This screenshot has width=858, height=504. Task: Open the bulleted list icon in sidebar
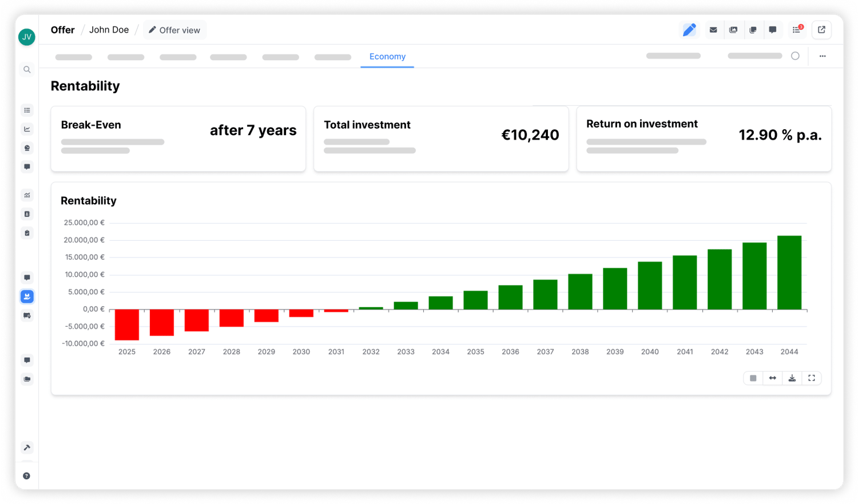point(27,110)
